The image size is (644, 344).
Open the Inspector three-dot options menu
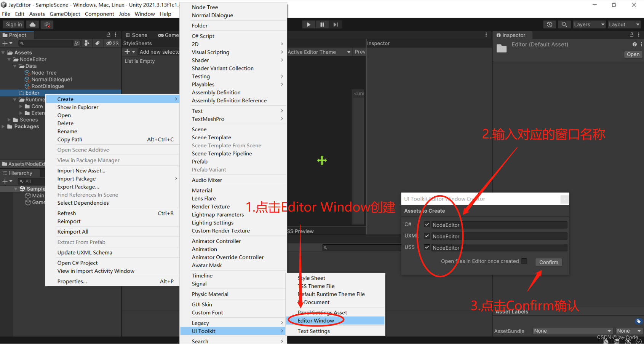click(x=639, y=35)
